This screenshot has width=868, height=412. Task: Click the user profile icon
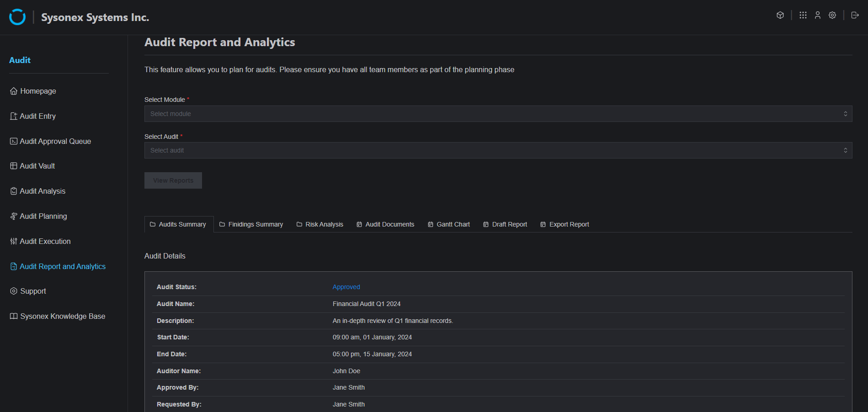pyautogui.click(x=818, y=15)
